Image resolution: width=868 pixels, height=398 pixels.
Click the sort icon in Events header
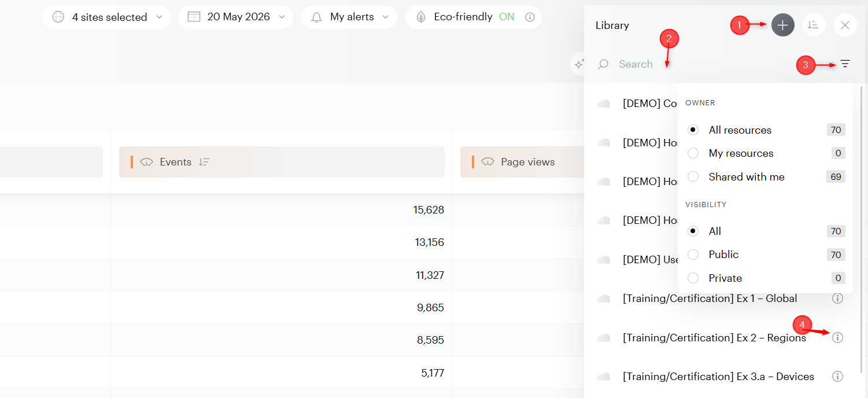click(x=204, y=162)
